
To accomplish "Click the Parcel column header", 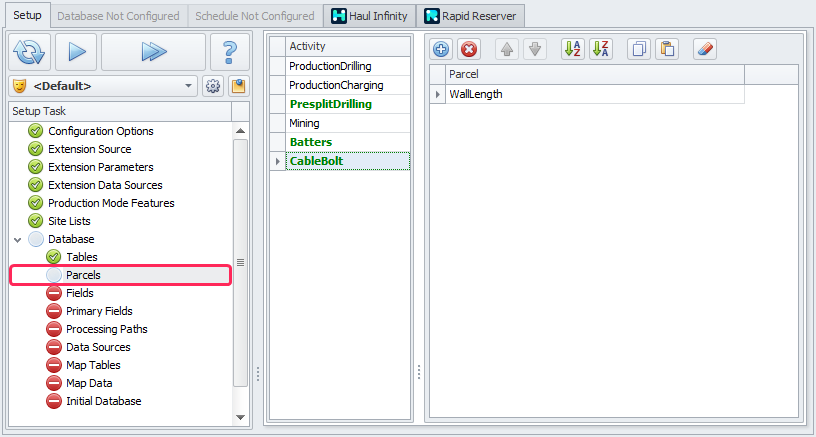I will click(595, 74).
